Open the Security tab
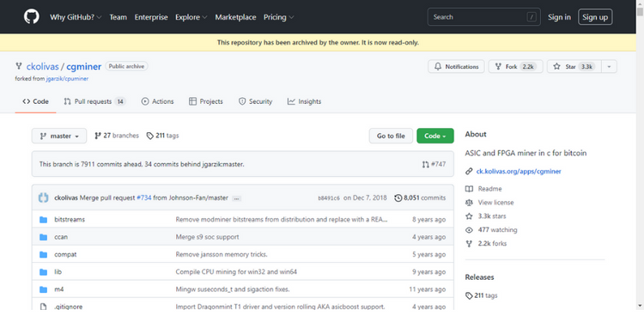 tap(255, 101)
